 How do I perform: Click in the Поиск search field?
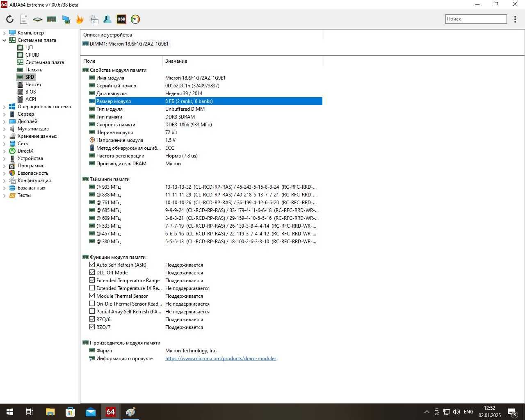pyautogui.click(x=476, y=19)
